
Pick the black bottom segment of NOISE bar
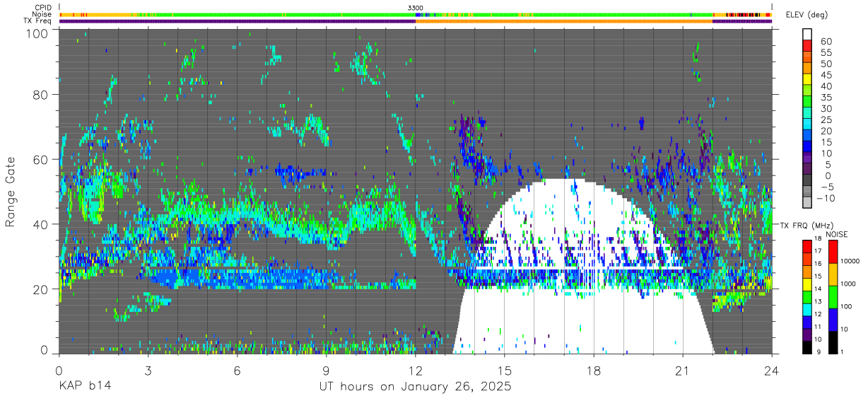[834, 342]
